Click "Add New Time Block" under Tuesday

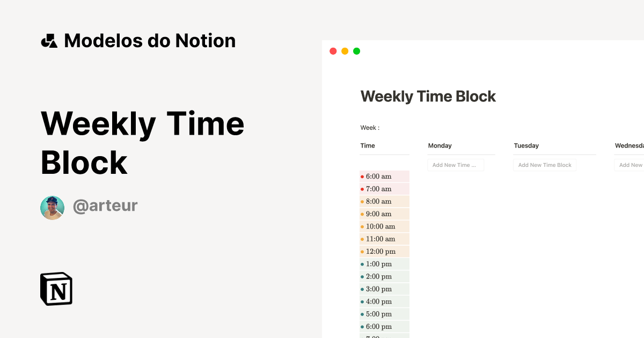coord(545,165)
